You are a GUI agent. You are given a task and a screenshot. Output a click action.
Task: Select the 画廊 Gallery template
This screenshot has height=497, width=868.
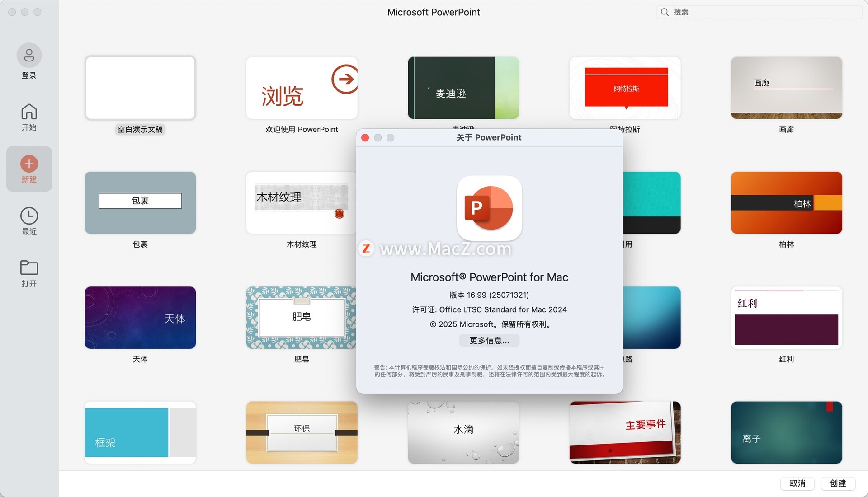[x=786, y=88]
